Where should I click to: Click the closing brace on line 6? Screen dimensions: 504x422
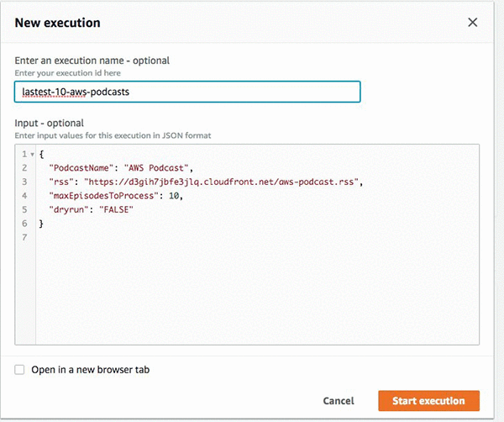41,223
